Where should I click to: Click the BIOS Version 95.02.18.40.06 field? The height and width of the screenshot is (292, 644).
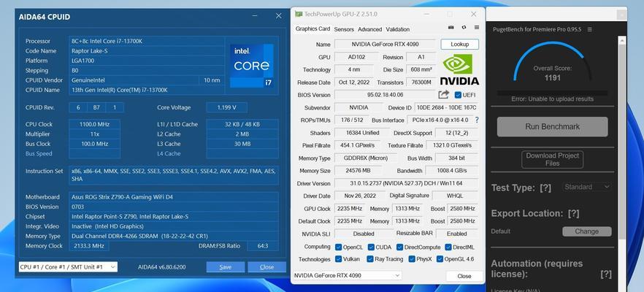point(385,95)
